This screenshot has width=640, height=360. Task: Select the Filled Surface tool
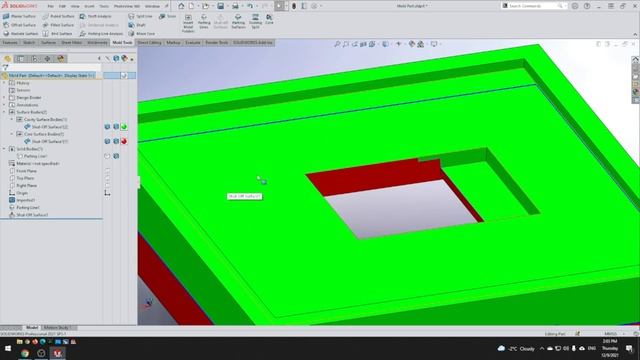coord(58,25)
